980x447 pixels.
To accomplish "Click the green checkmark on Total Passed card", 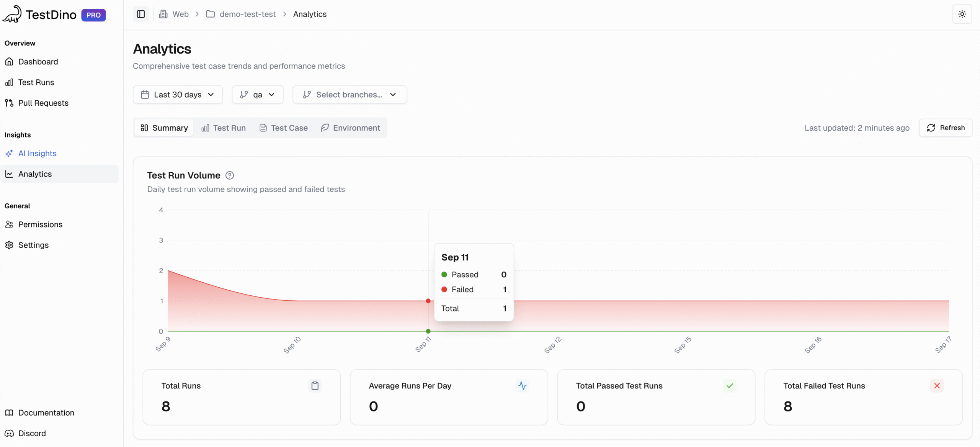I will click(x=729, y=386).
